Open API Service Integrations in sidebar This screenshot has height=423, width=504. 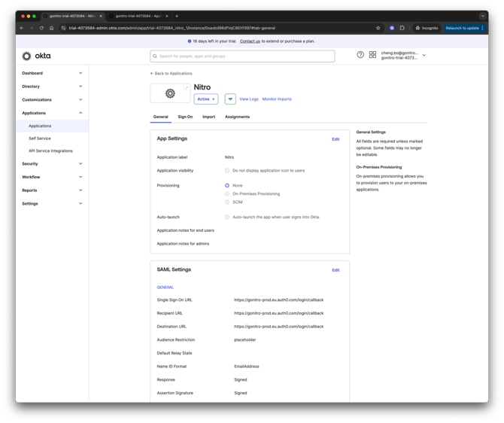[50, 151]
